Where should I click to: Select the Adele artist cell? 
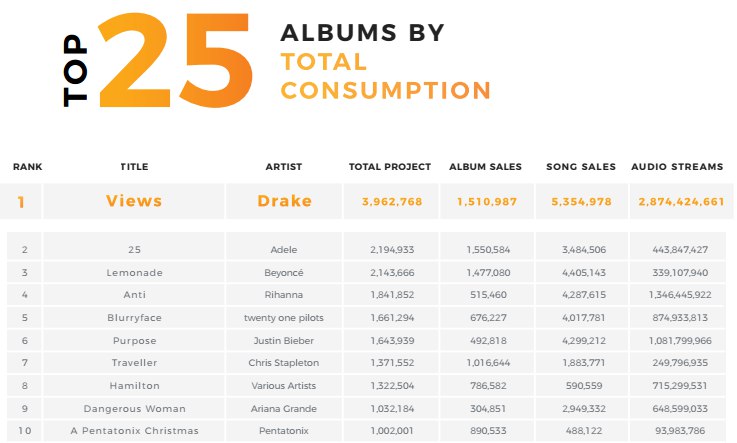(x=284, y=249)
